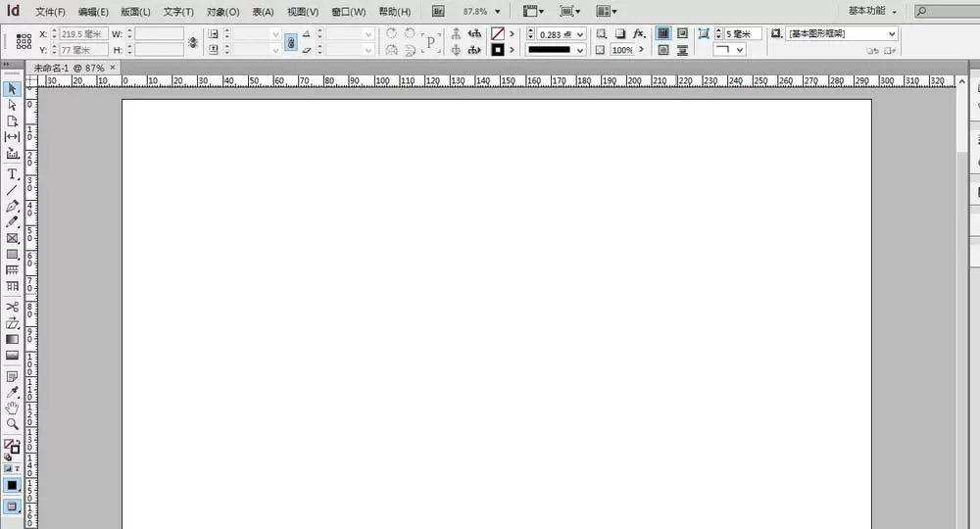Select the vertical grid tool
The width and height of the screenshot is (980, 529).
(12, 286)
